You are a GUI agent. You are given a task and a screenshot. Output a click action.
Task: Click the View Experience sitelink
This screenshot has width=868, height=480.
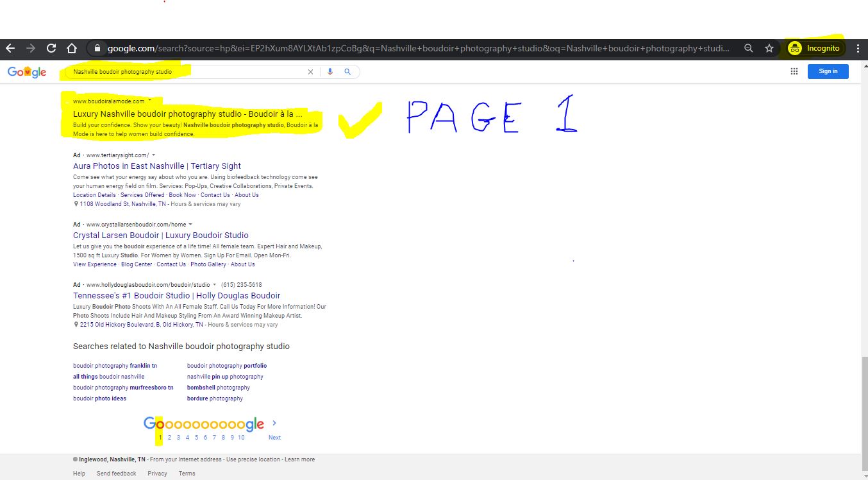95,264
